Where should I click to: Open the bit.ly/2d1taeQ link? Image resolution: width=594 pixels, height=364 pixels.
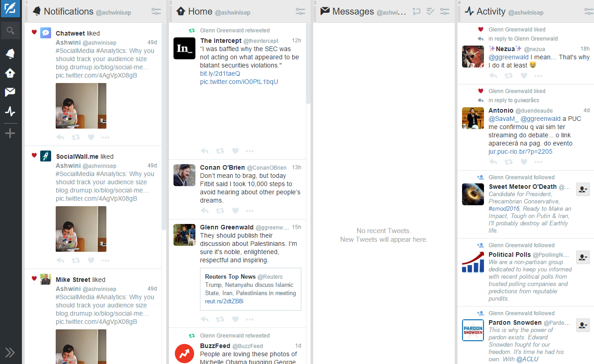220,73
